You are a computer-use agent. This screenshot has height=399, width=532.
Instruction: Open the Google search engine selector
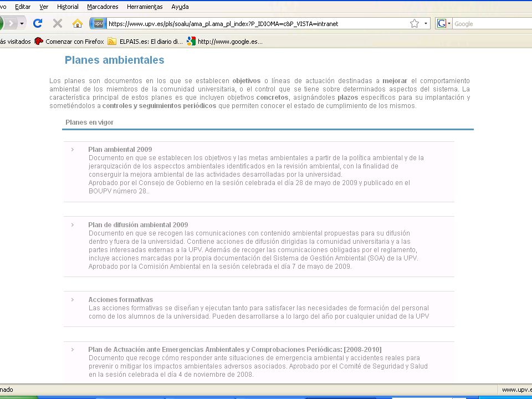coord(443,23)
